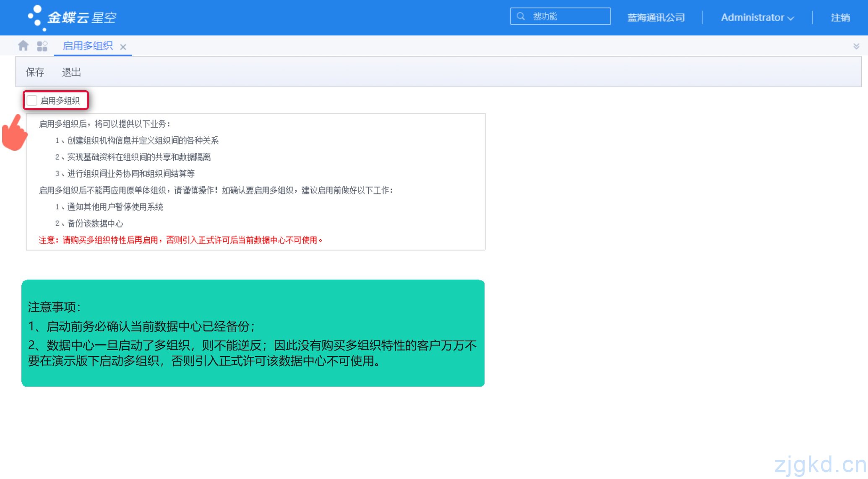Click the 保存 button
This screenshot has height=479, width=868.
[35, 72]
